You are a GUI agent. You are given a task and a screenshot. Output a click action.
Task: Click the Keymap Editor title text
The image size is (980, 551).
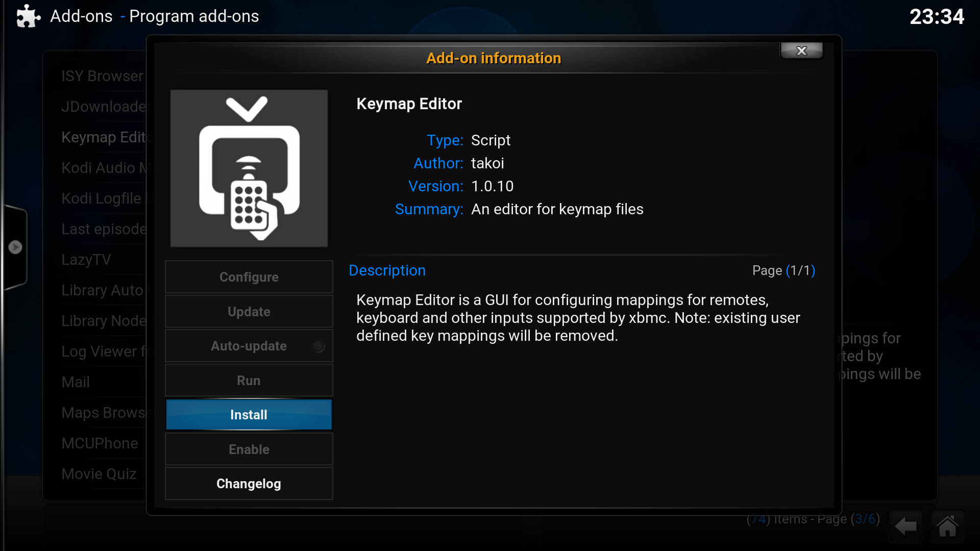pyautogui.click(x=409, y=104)
